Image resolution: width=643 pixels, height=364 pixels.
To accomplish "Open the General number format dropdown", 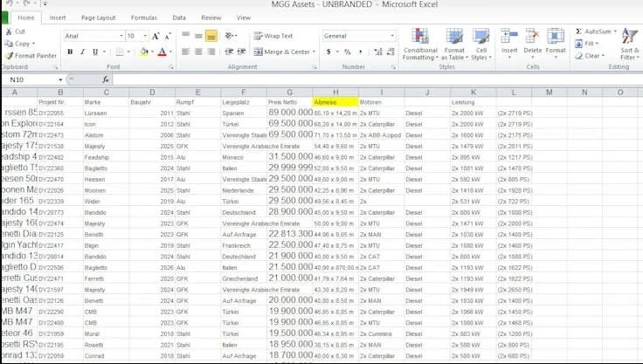I will point(392,36).
